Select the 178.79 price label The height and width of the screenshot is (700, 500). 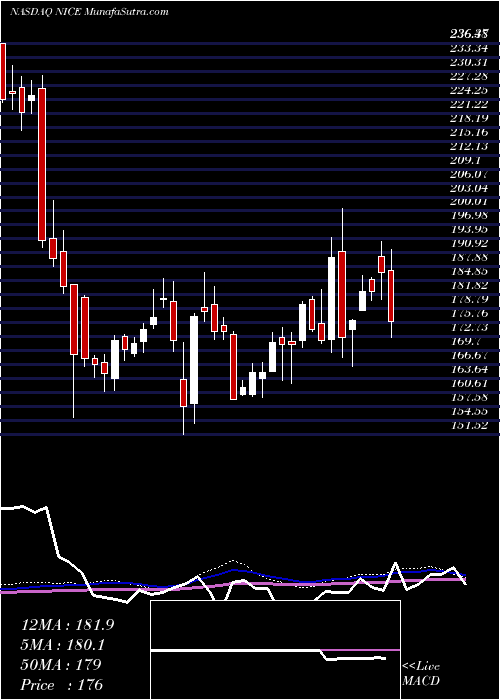click(469, 299)
